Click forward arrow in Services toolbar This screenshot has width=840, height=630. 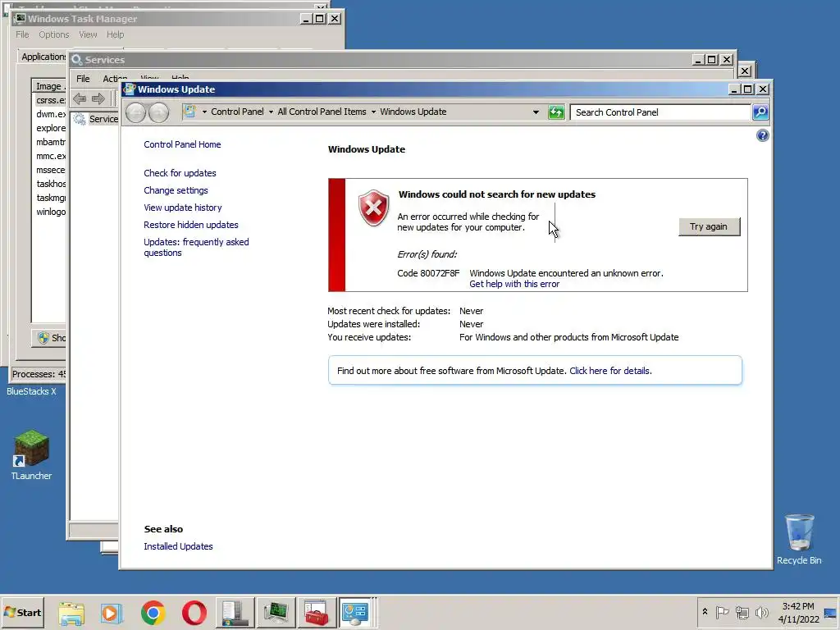98,98
